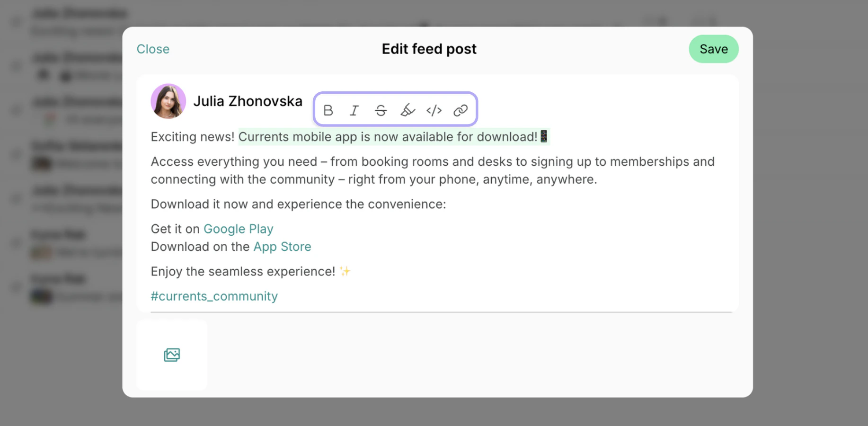Click the "Access everything you need" paragraph

[433, 170]
